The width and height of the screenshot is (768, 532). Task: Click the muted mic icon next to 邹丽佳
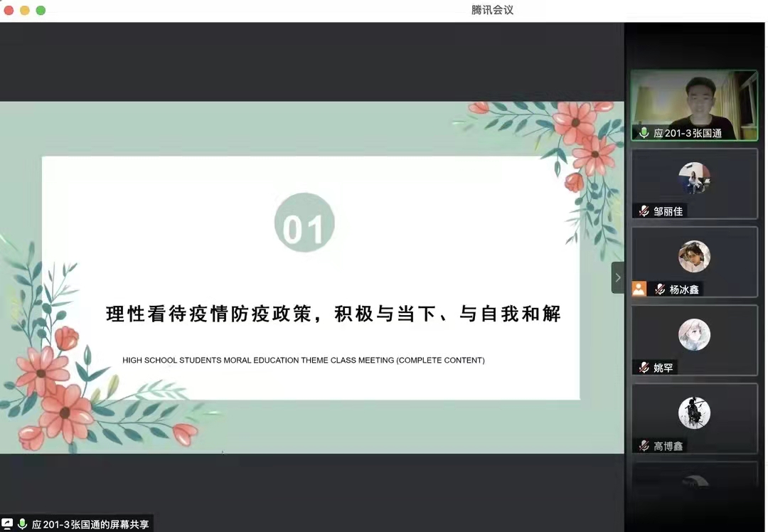pos(644,211)
